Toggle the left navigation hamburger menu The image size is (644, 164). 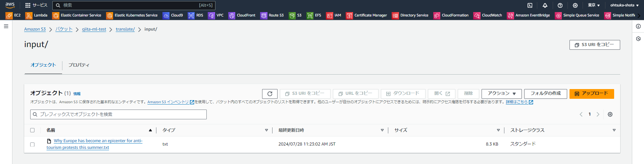point(6,26)
